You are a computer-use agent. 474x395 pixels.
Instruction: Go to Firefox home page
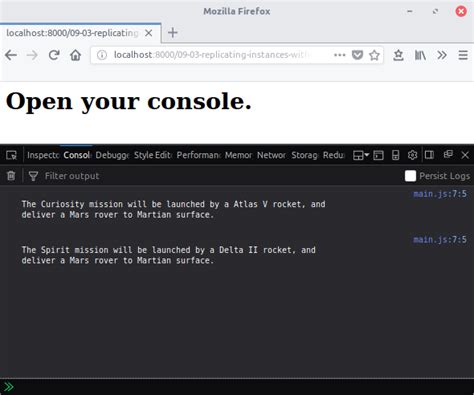pos(76,55)
